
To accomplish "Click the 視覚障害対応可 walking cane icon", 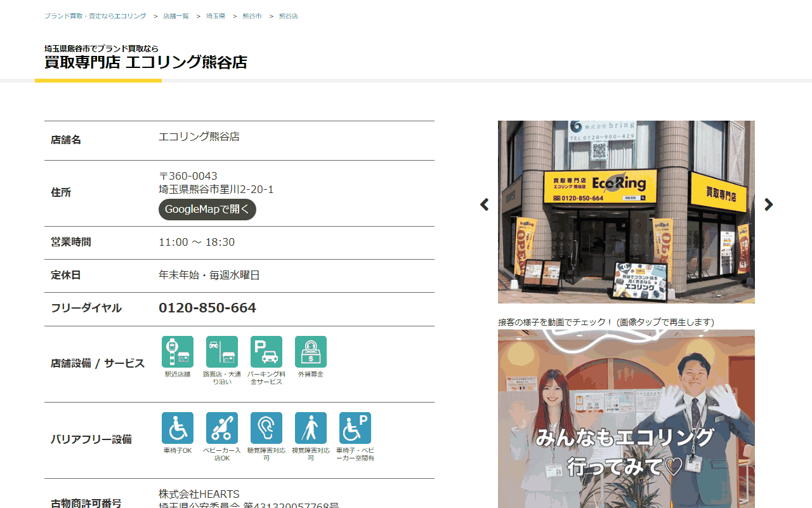I will (x=311, y=428).
